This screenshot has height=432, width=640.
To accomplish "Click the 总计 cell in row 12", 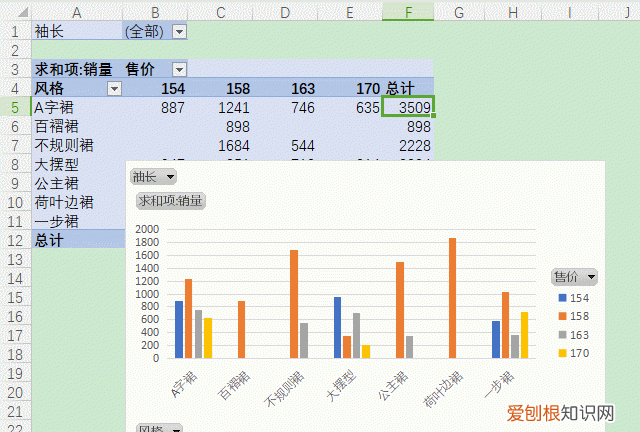I will pyautogui.click(x=50, y=240).
